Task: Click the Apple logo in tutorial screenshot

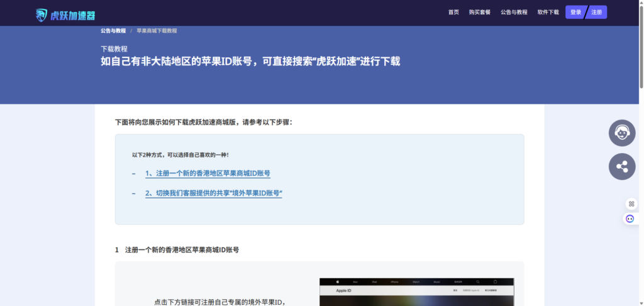Action: point(337,282)
